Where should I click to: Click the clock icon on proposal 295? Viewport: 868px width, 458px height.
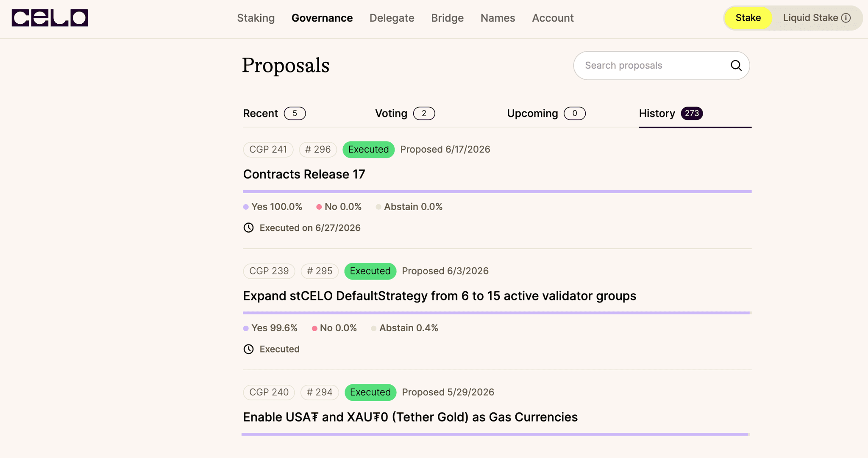coord(248,349)
